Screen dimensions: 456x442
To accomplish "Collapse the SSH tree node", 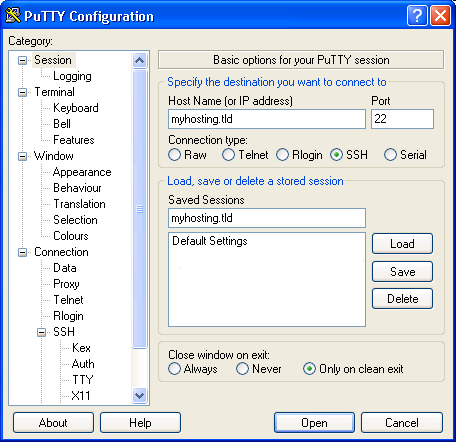I will [x=41, y=332].
